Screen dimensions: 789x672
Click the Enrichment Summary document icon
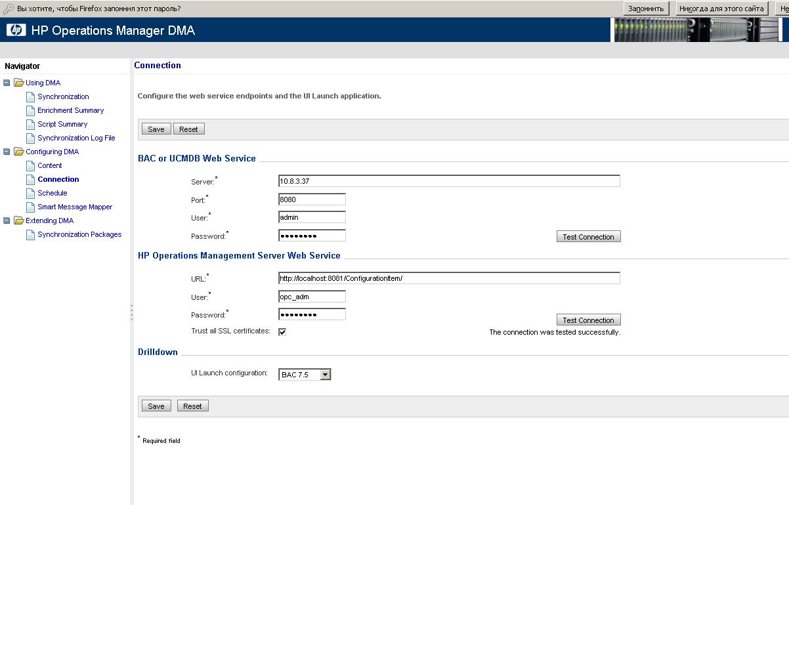click(30, 110)
